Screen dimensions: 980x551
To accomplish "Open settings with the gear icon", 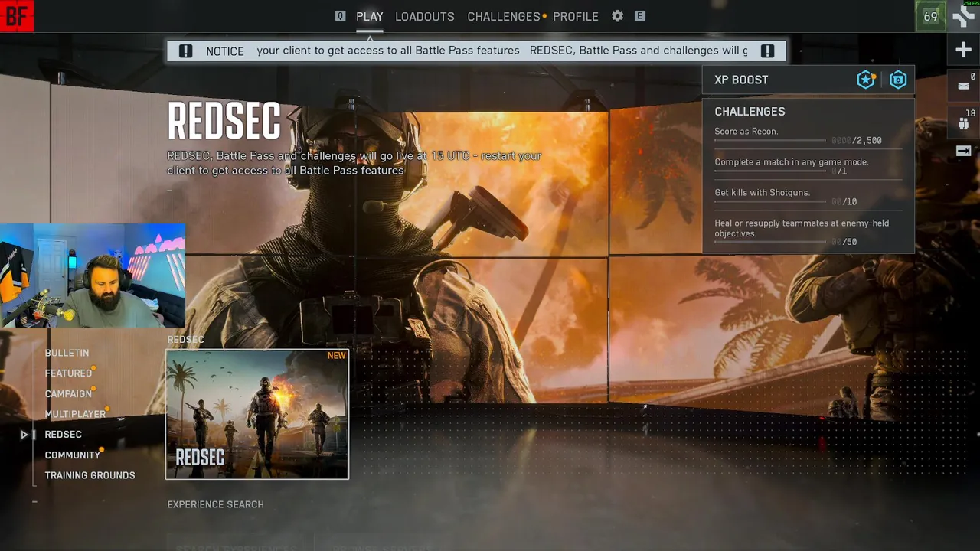I will click(617, 16).
